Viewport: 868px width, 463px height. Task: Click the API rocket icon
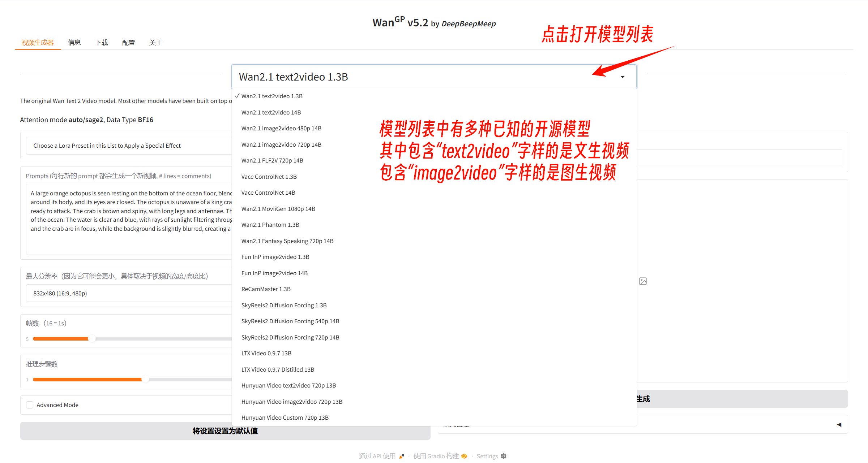[x=402, y=456]
